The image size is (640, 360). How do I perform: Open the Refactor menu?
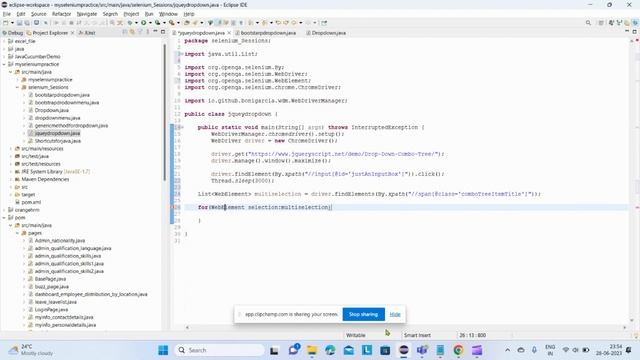click(61, 14)
